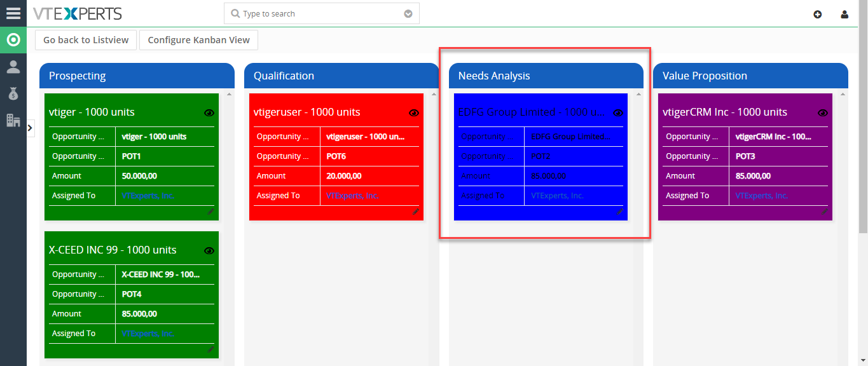Click opportunity number POT3
The height and width of the screenshot is (366, 868).
click(745, 156)
